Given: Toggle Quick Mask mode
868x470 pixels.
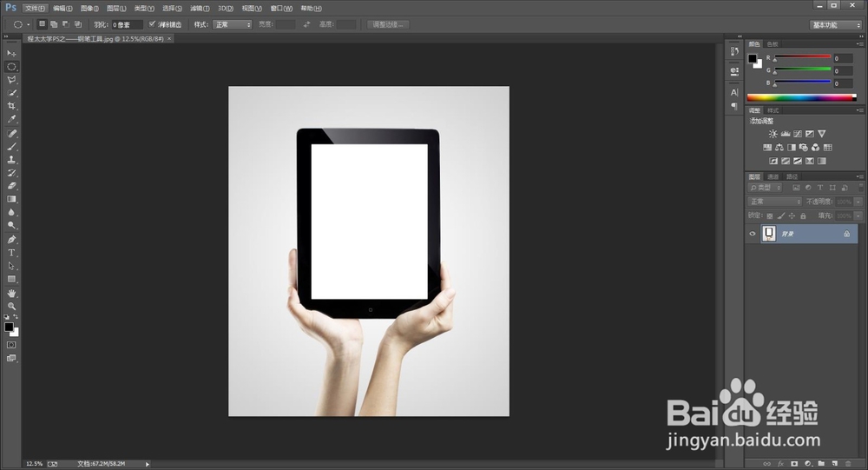Looking at the screenshot, I should [11, 345].
